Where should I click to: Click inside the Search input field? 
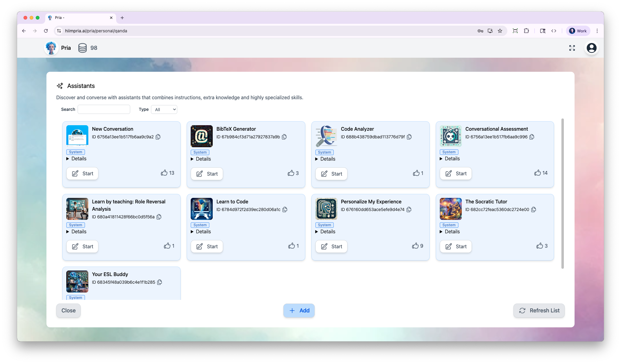point(104,109)
